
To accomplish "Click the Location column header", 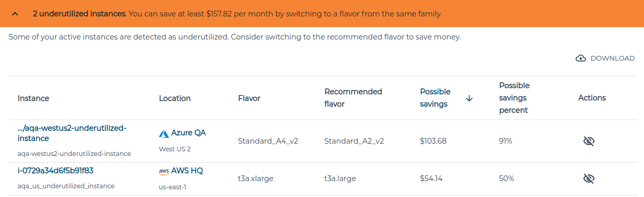I will coord(175,98).
